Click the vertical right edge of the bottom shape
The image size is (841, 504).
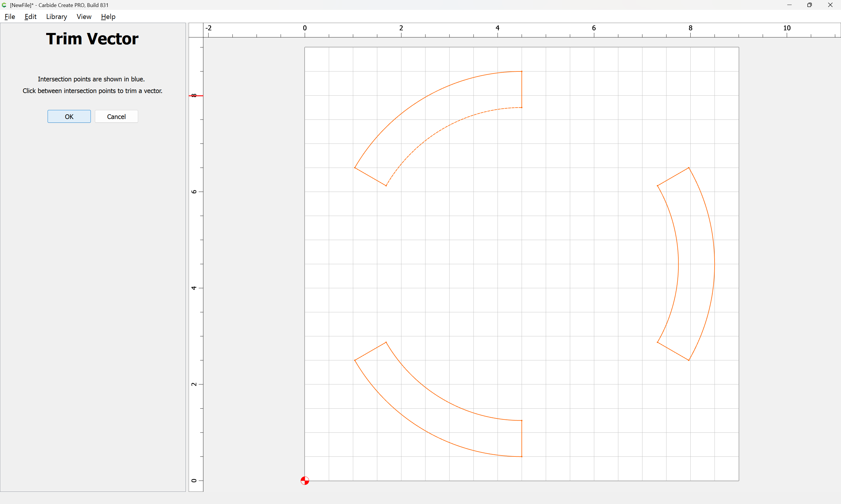coord(522,438)
